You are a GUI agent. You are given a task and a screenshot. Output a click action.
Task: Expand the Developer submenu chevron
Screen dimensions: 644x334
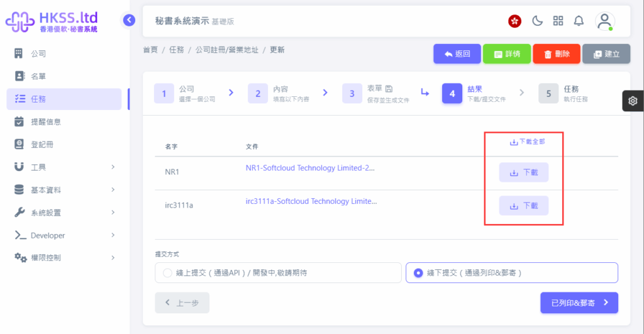click(x=113, y=235)
